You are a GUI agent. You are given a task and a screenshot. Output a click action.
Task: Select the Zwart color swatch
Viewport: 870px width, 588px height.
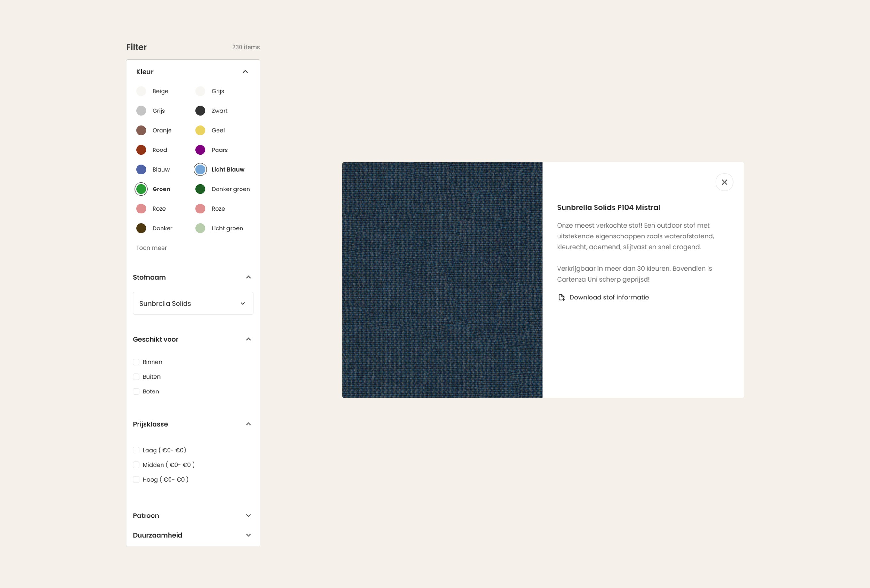coord(200,111)
